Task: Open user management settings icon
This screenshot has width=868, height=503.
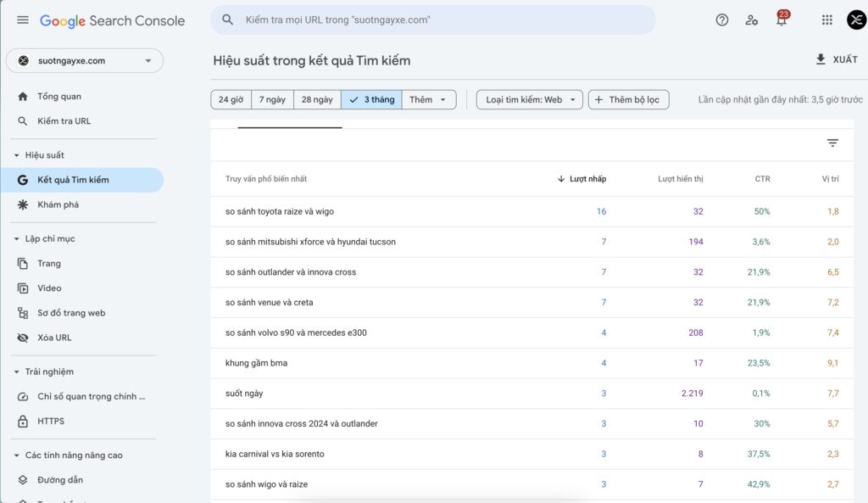Action: click(x=751, y=20)
